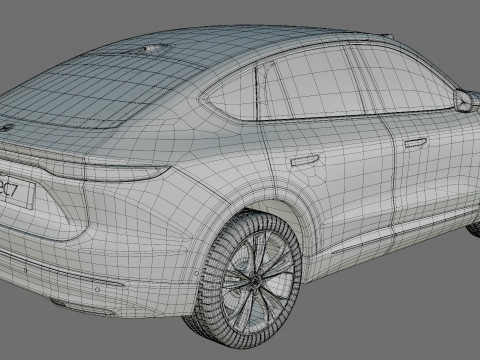Select the rear door handle
The width and height of the screenshot is (480, 360).
[x=304, y=160]
